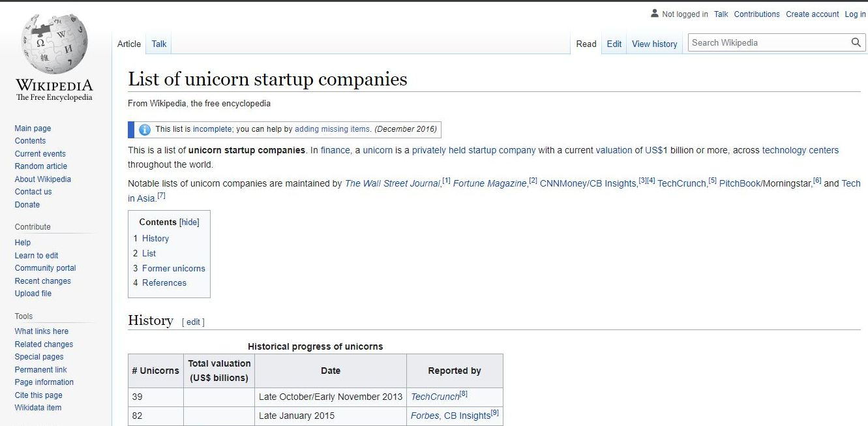Open the 'unicorn' link in intro

(378, 150)
